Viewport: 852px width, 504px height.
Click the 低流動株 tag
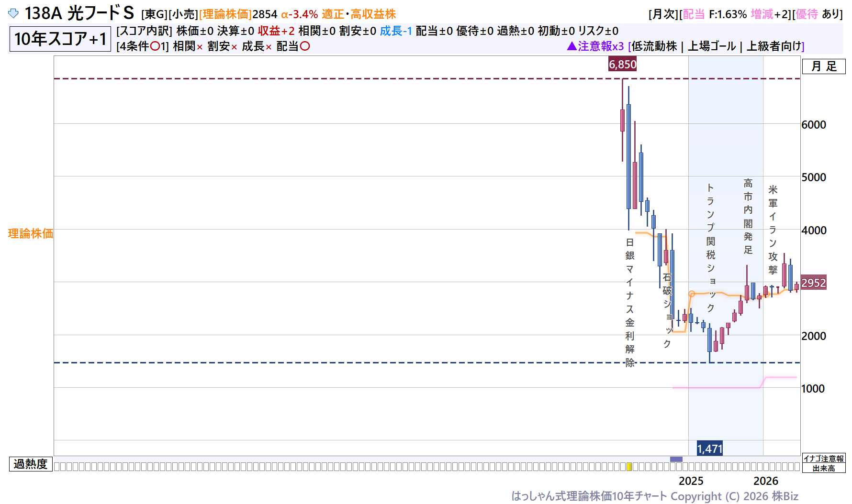coord(654,46)
